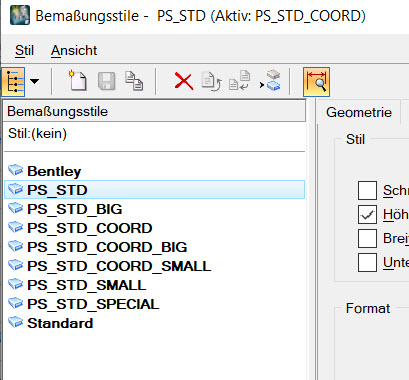Open the tree view dropdown arrow
The height and width of the screenshot is (380, 409).
coord(34,81)
